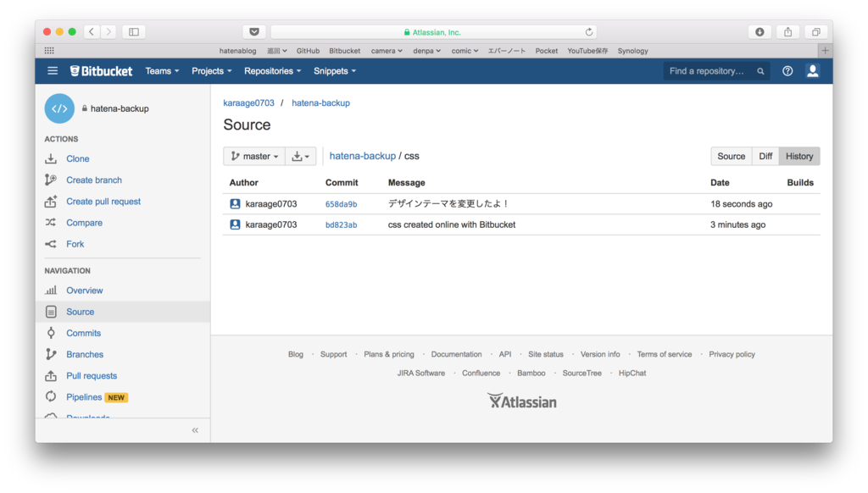
Task: Open Pipelines in navigation
Action: click(x=84, y=396)
